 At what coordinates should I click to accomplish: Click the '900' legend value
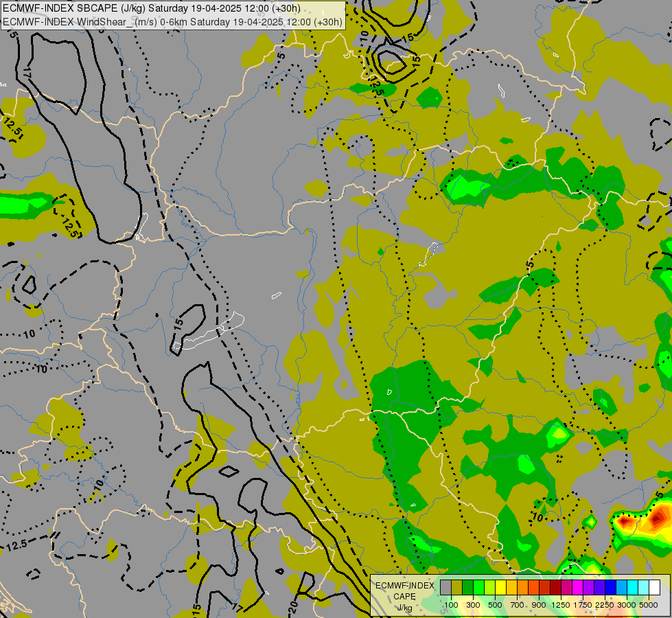(x=539, y=605)
